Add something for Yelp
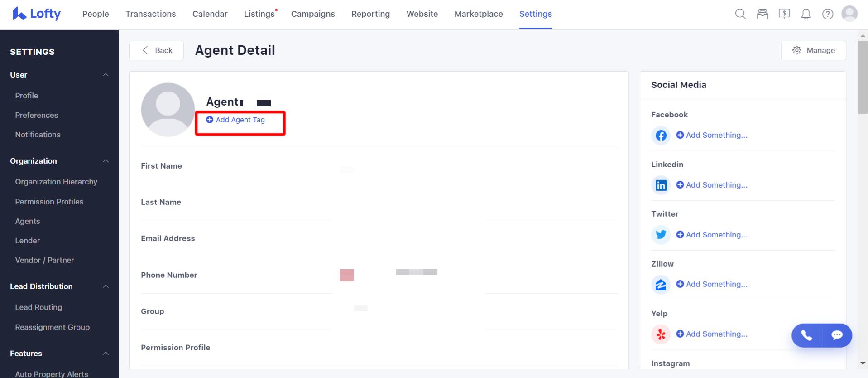This screenshot has width=868, height=378. click(x=712, y=334)
